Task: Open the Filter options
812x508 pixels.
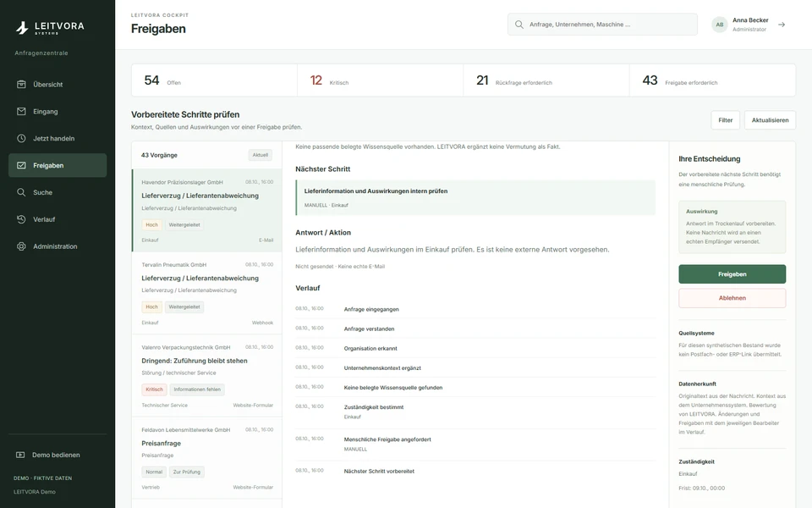Action: [x=725, y=119]
